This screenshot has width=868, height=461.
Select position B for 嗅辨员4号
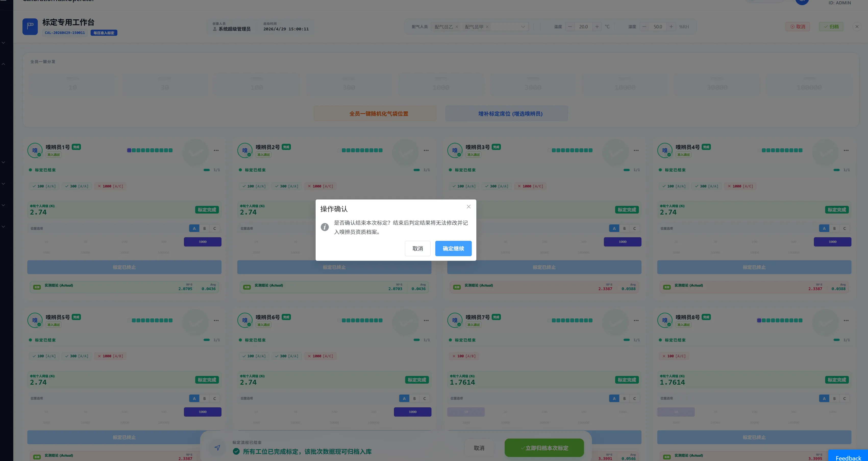[x=834, y=228]
